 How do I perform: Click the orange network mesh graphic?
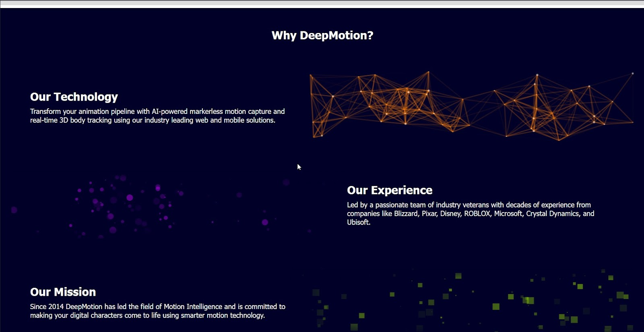click(471, 106)
